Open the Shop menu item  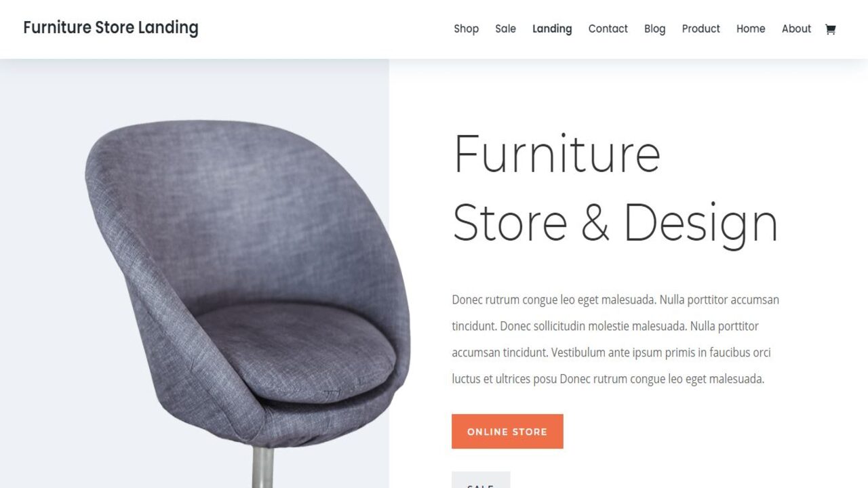[x=466, y=28]
